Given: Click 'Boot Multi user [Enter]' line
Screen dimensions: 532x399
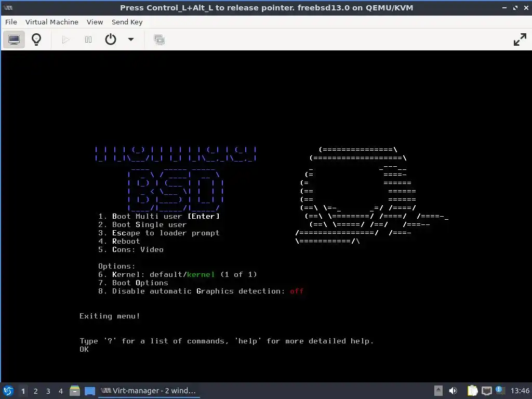Looking at the screenshot, I should 159,216.
